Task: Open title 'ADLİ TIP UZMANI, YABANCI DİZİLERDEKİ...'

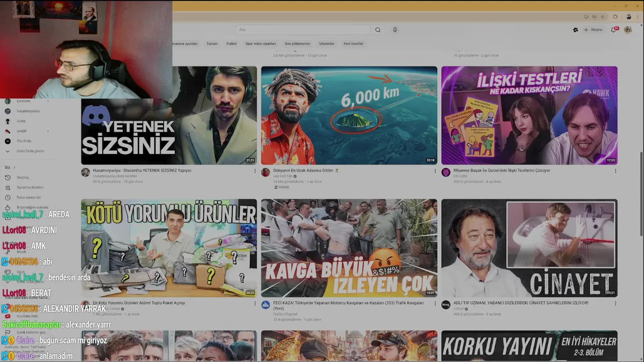Action: (x=521, y=303)
